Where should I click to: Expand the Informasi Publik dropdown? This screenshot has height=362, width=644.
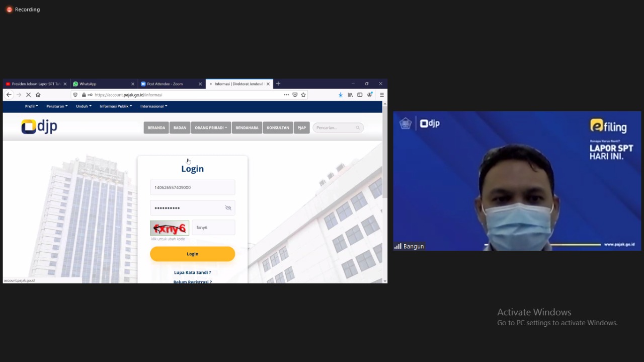click(x=116, y=106)
